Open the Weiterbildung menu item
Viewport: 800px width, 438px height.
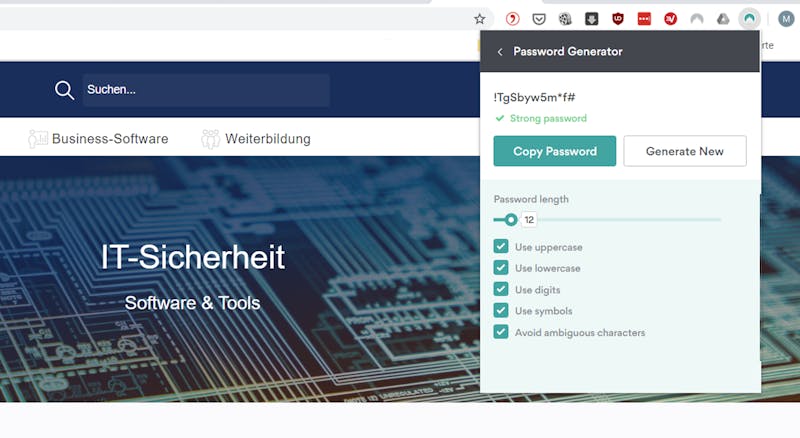coord(256,139)
